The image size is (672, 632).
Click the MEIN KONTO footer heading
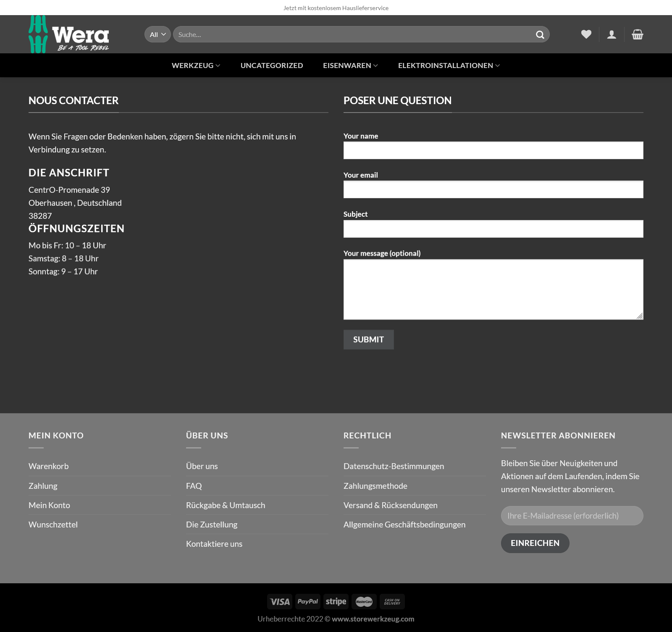click(56, 435)
